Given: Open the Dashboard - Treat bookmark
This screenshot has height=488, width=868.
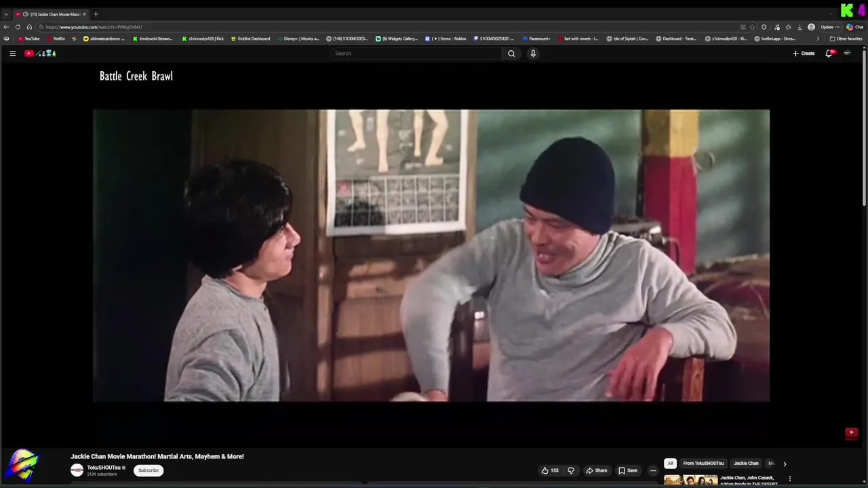Looking at the screenshot, I should (x=676, y=39).
